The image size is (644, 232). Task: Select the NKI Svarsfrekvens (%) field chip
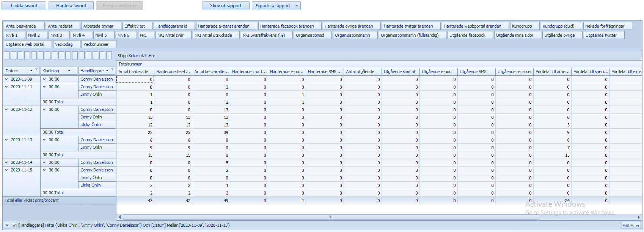click(267, 35)
